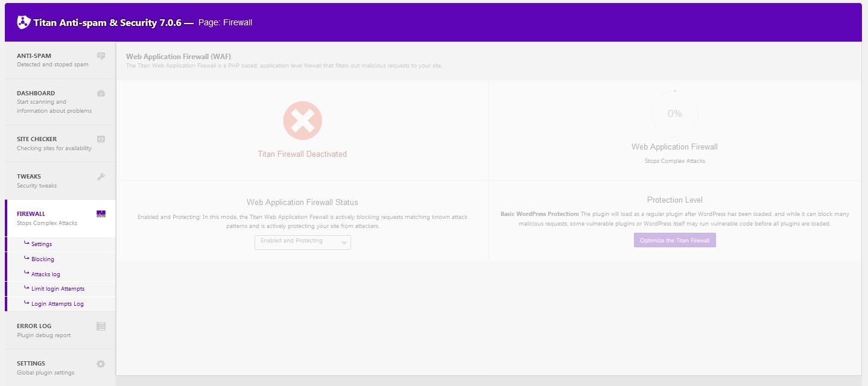Screen dimensions: 868x386
Task: Select the Firewall menu section
Action: point(60,218)
